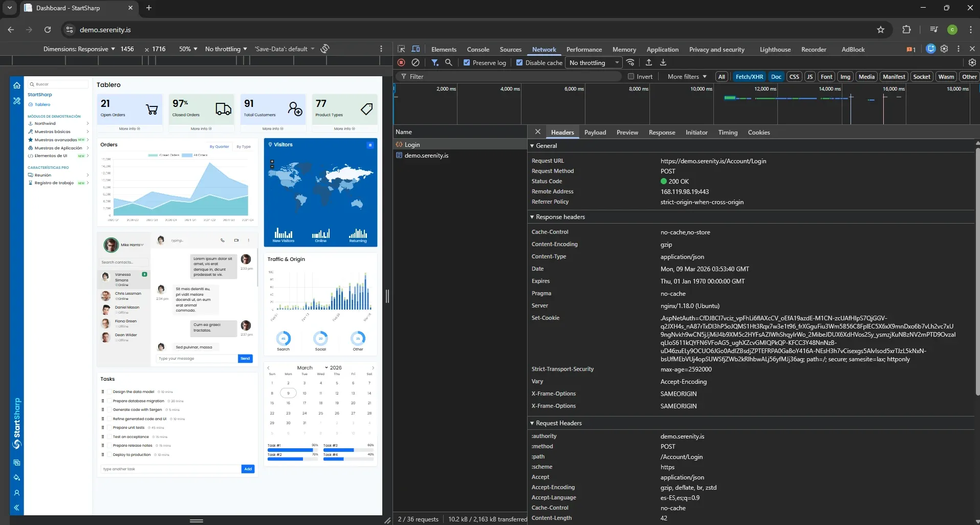This screenshot has width=980, height=525.
Task: Click the blue Send message button
Action: coord(245,358)
